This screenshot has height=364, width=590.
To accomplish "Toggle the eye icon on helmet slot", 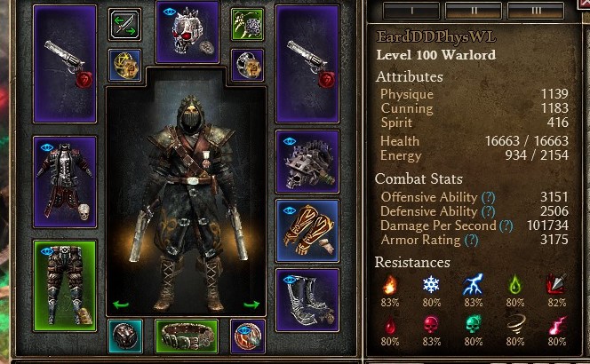I will point(170,12).
